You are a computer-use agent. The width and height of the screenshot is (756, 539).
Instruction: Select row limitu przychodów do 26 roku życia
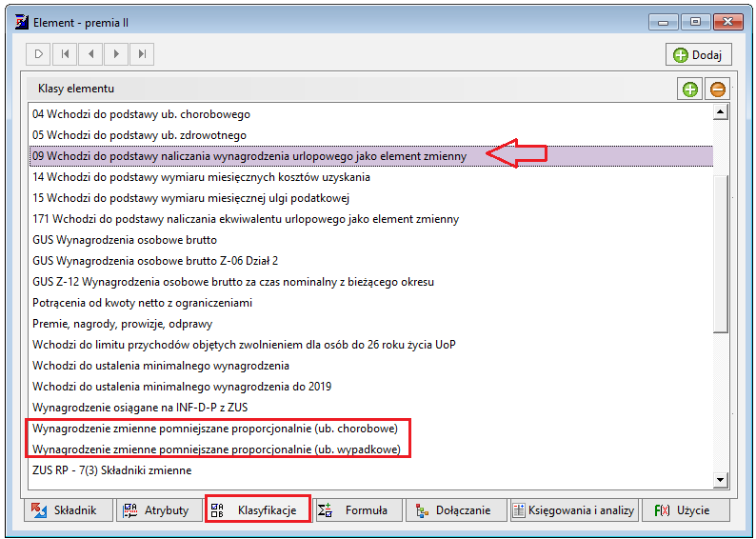[x=370, y=345]
